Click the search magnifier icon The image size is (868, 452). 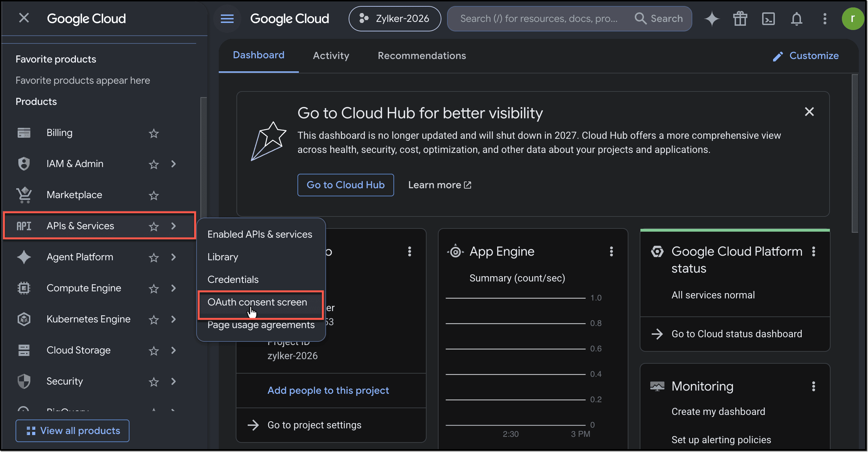640,18
